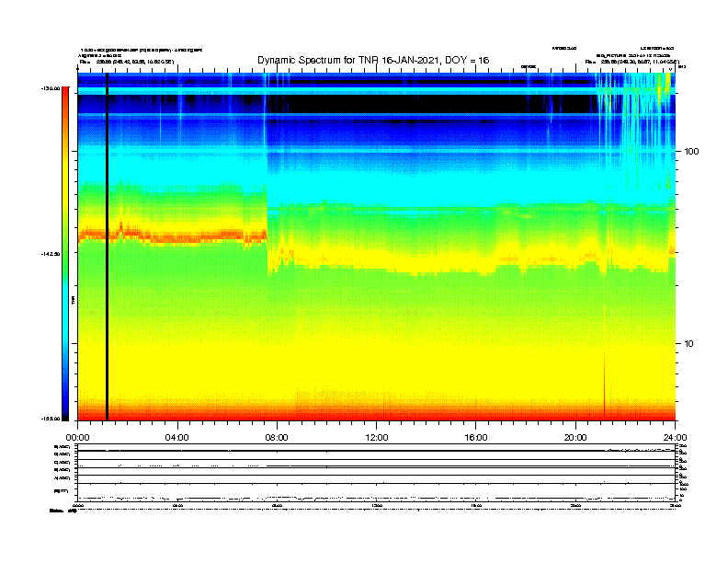
Task: Click the '04:00' time axis label
Action: pyautogui.click(x=177, y=438)
